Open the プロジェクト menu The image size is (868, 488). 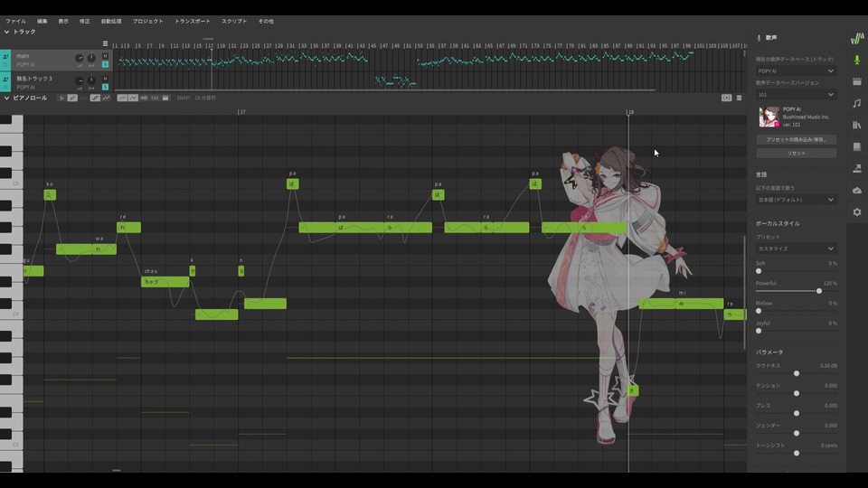pyautogui.click(x=147, y=21)
